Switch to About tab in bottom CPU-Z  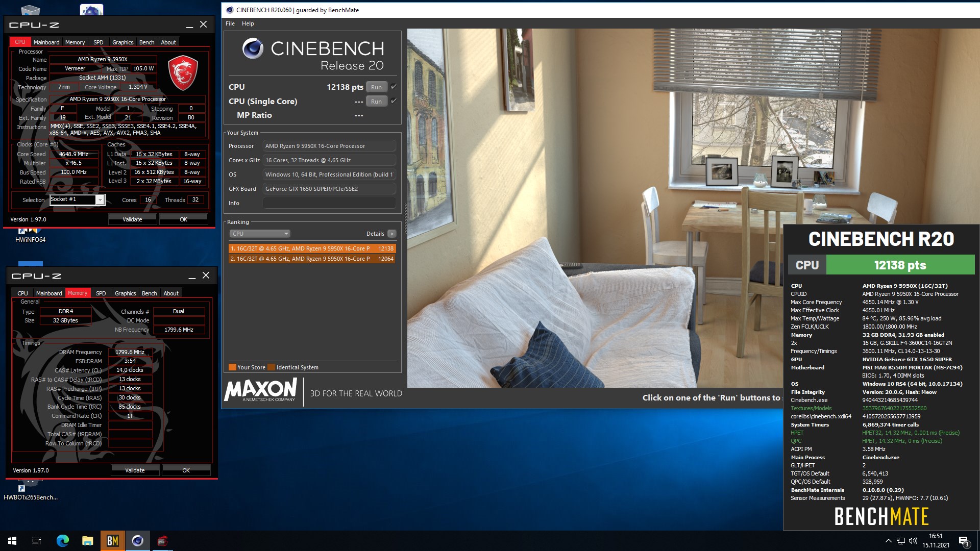click(171, 293)
